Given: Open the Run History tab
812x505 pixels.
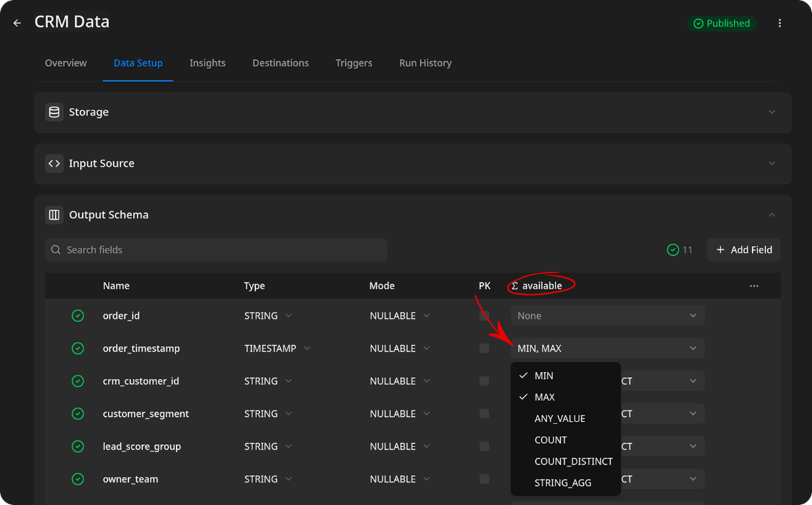Looking at the screenshot, I should pos(425,63).
